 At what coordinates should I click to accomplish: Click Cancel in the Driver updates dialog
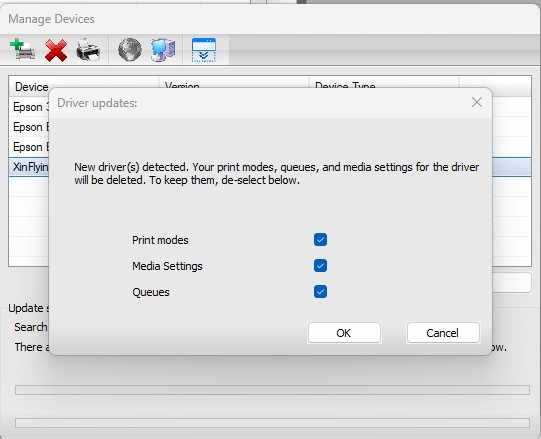coord(443,333)
